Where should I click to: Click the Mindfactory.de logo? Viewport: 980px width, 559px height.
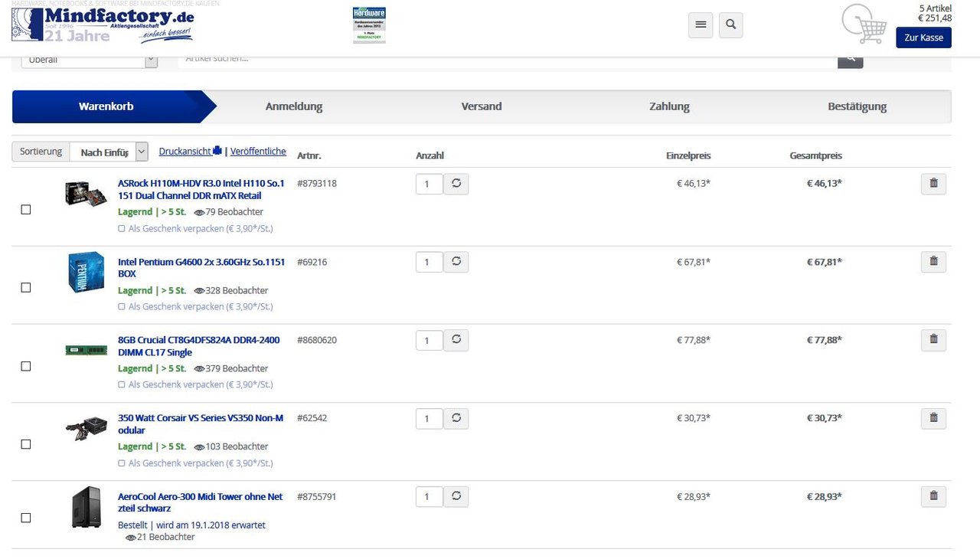pos(103,25)
